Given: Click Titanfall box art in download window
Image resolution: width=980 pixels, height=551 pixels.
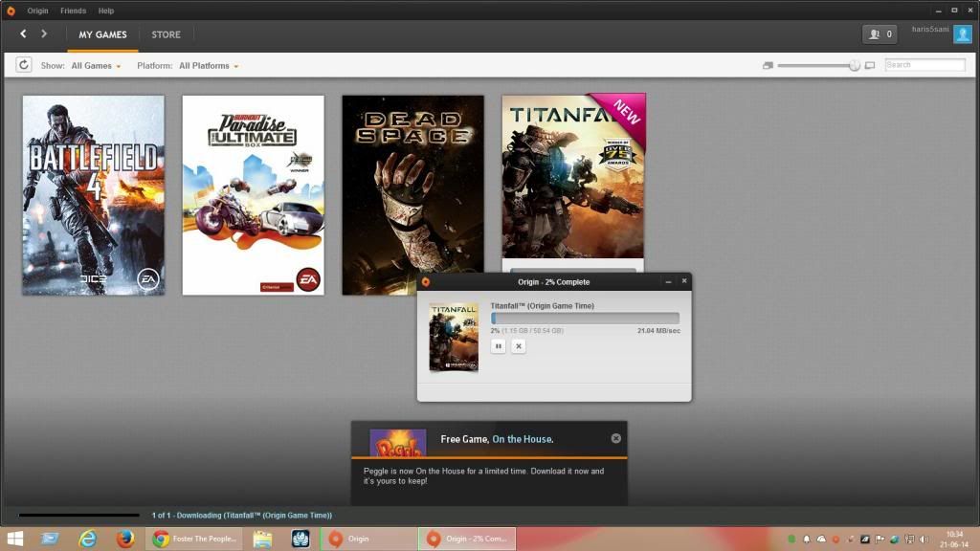Looking at the screenshot, I should pos(454,338).
